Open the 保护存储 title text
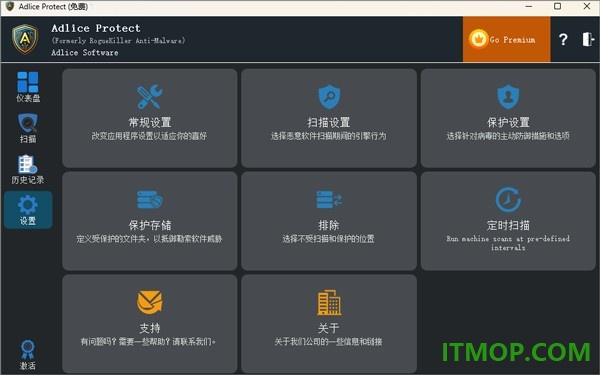 pyautogui.click(x=150, y=225)
